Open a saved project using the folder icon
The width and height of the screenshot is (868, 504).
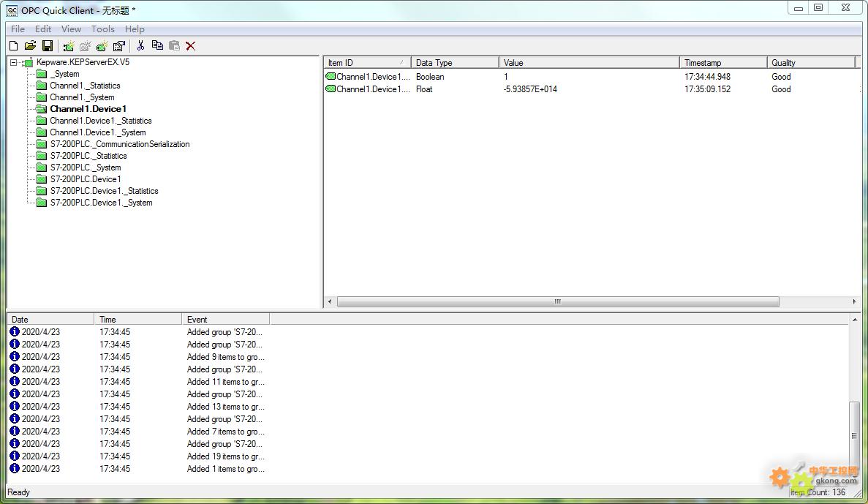coord(31,46)
